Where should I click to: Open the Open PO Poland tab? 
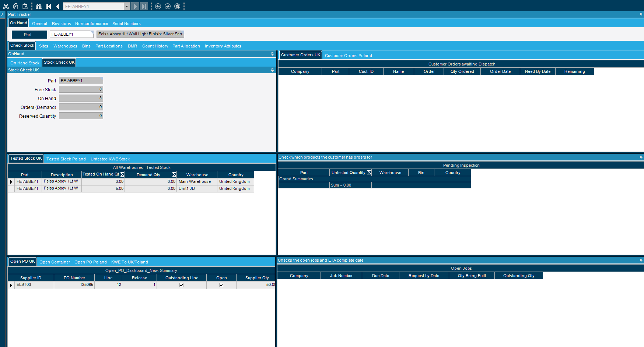click(x=90, y=262)
